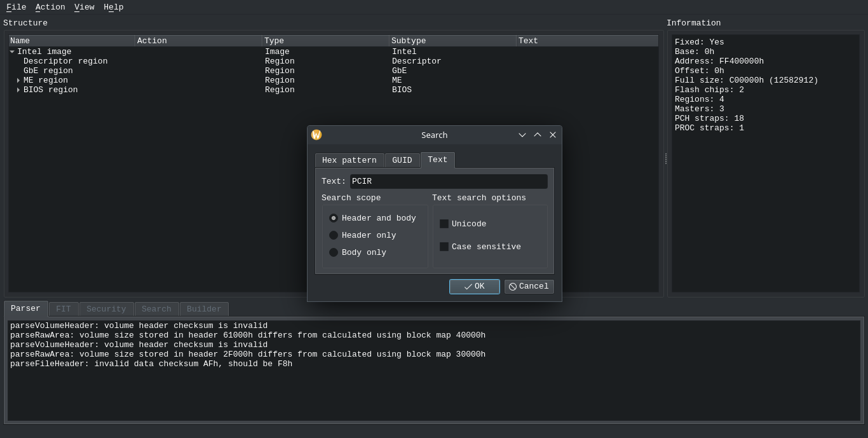This screenshot has width=868, height=438.
Task: Switch to the Hex pattern tab
Action: click(349, 160)
